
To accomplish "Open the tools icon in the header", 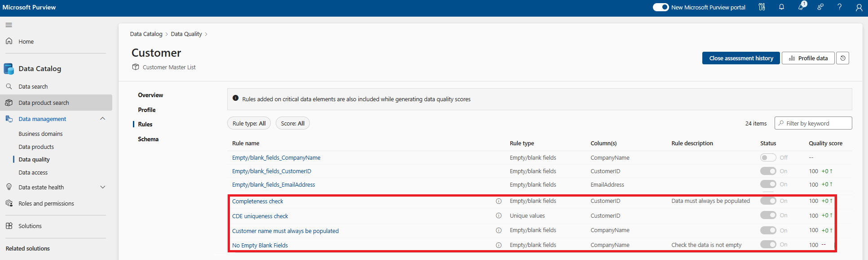I will (x=762, y=7).
